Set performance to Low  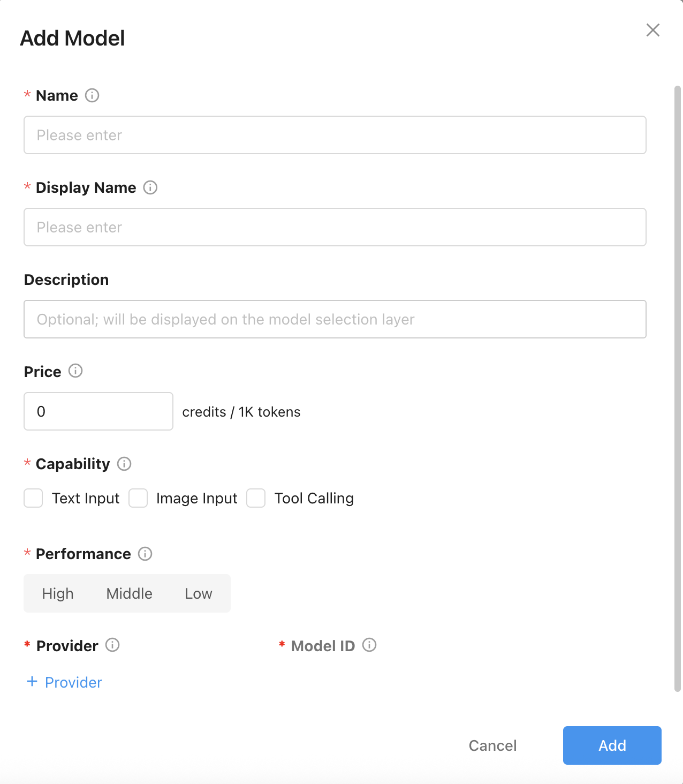click(199, 593)
